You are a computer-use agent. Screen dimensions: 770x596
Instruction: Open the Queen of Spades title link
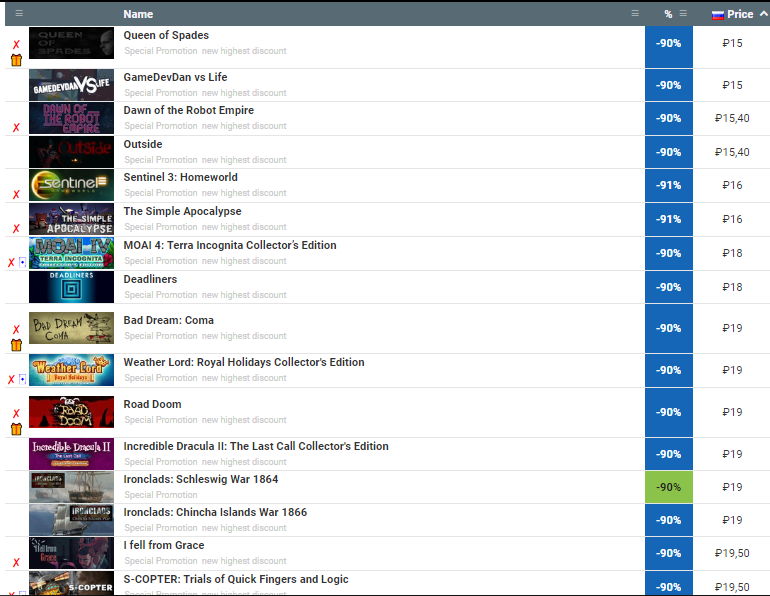pyautogui.click(x=166, y=35)
